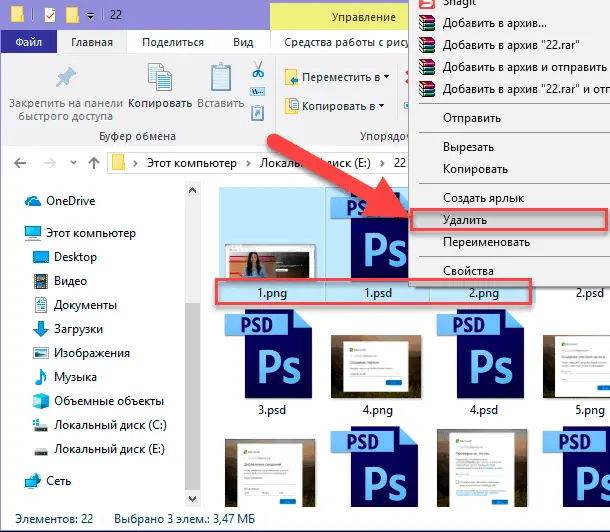Select the 3.psd Photoshop file icon
610x532 pixels.
(x=268, y=354)
